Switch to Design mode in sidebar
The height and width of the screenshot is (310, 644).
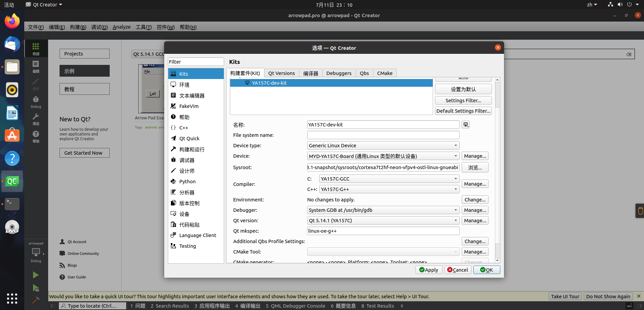tap(36, 84)
